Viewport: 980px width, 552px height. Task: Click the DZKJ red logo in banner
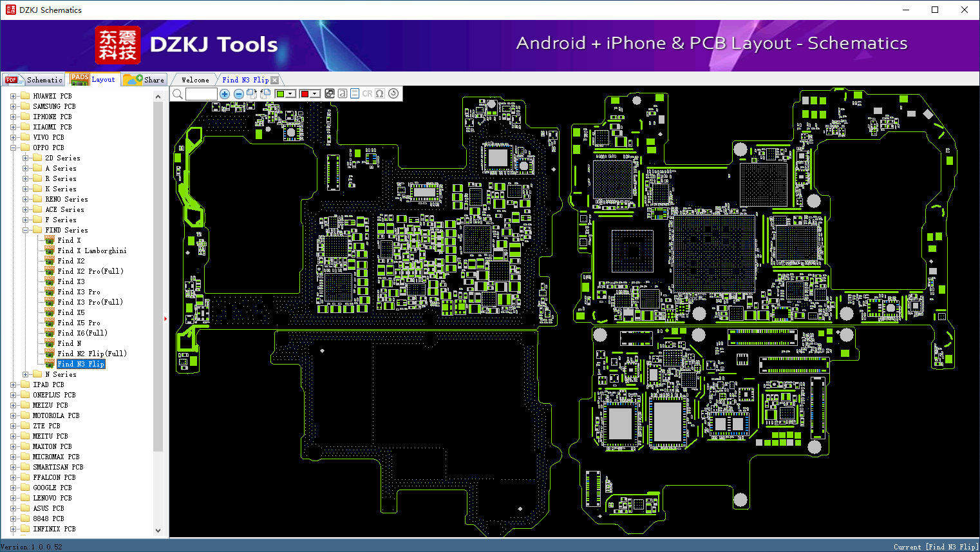118,45
